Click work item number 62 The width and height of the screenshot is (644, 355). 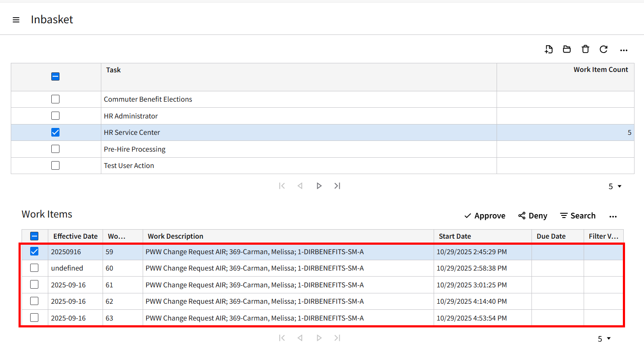pyautogui.click(x=109, y=301)
